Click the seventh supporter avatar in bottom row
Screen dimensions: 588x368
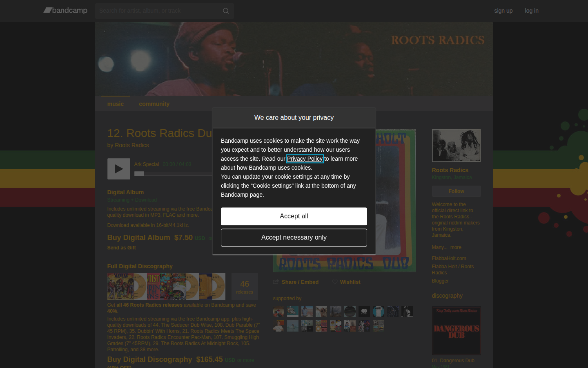[364, 326]
